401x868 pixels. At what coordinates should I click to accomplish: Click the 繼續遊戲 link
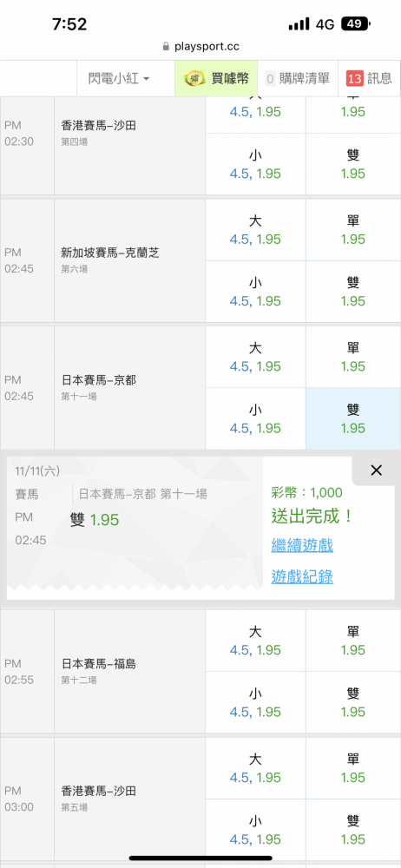click(302, 545)
